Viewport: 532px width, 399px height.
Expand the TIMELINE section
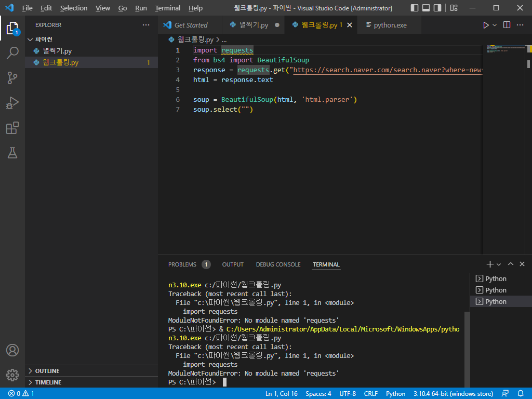tap(91, 382)
